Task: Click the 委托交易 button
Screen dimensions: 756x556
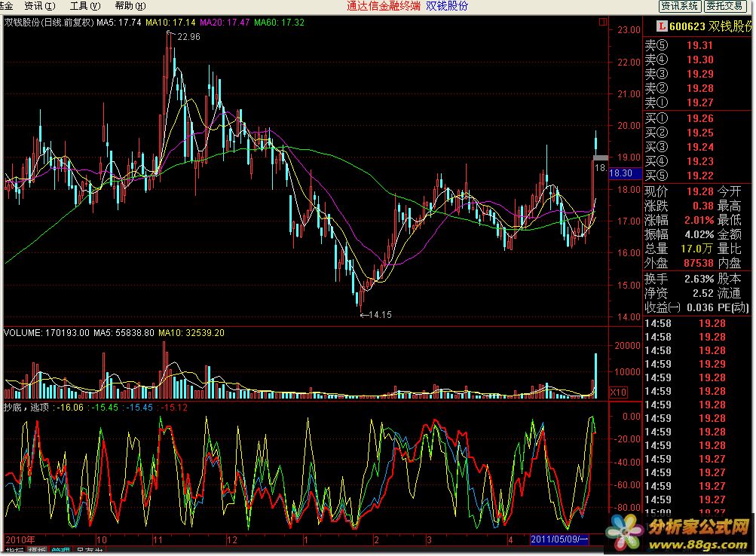Action: pyautogui.click(x=724, y=6)
